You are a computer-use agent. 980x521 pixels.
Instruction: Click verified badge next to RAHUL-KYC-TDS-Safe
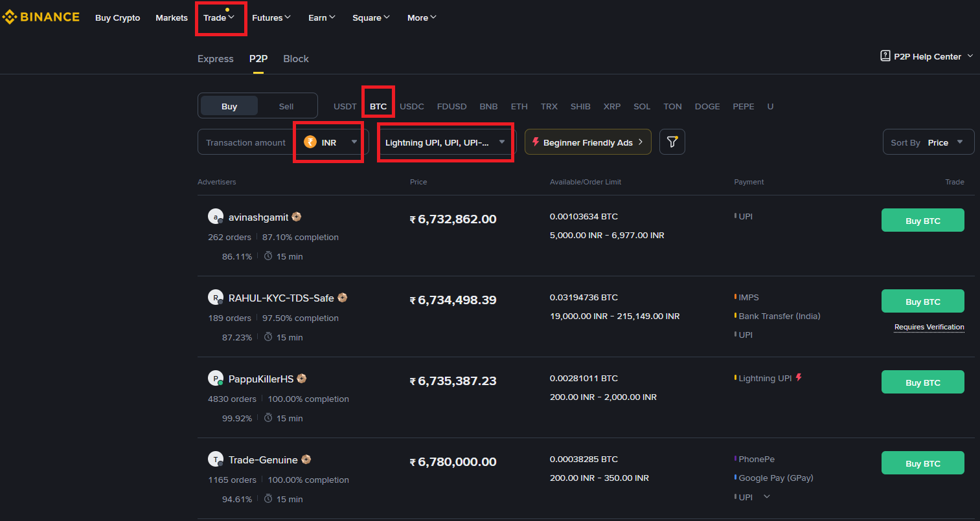[x=343, y=298]
